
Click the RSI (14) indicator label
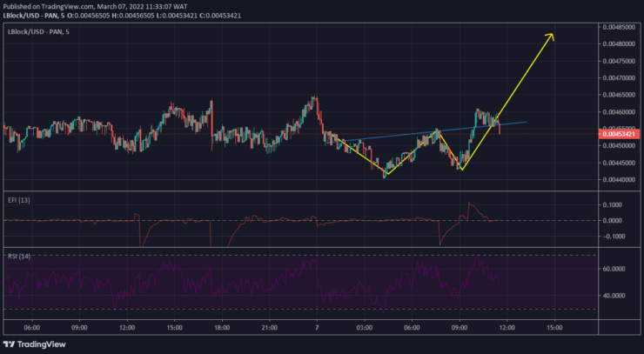(19, 257)
